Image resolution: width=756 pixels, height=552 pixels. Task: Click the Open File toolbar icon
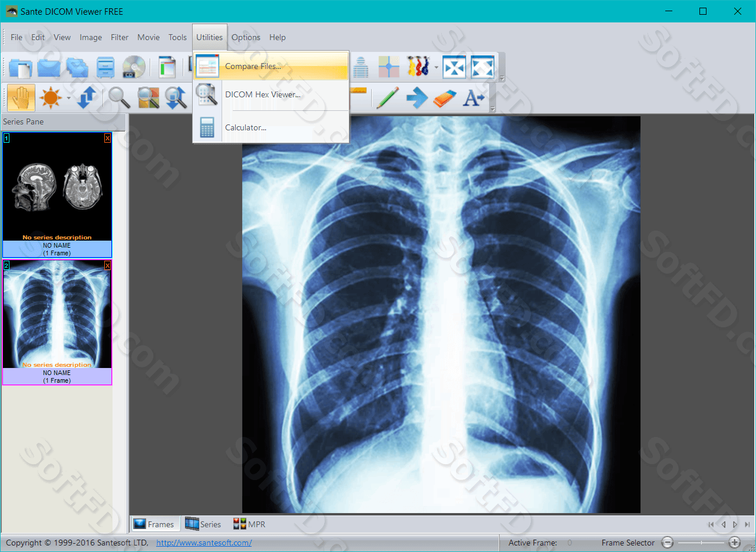pyautogui.click(x=21, y=67)
